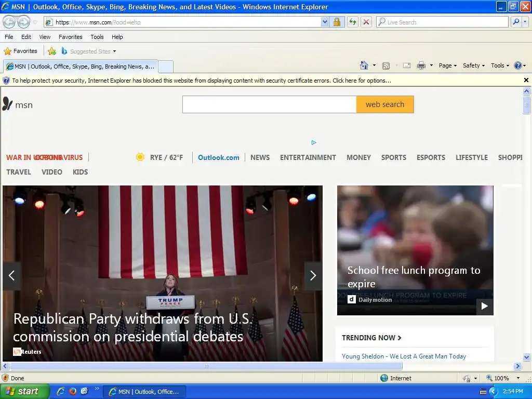Viewport: 532px width, 399px height.
Task: Click the security lock icon in address bar
Action: point(337,22)
